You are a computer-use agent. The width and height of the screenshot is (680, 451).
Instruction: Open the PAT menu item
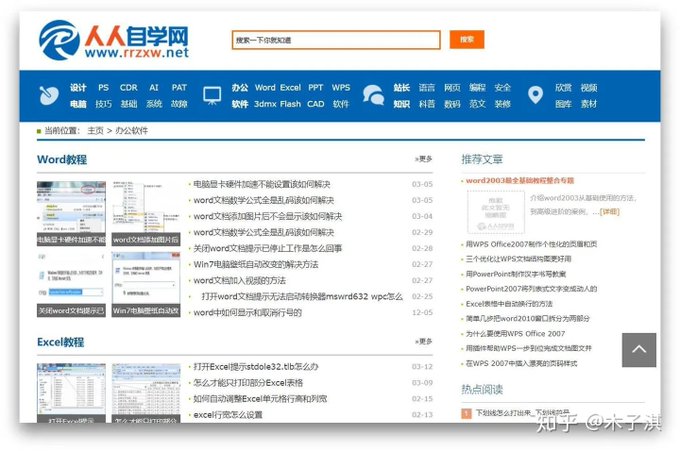179,88
